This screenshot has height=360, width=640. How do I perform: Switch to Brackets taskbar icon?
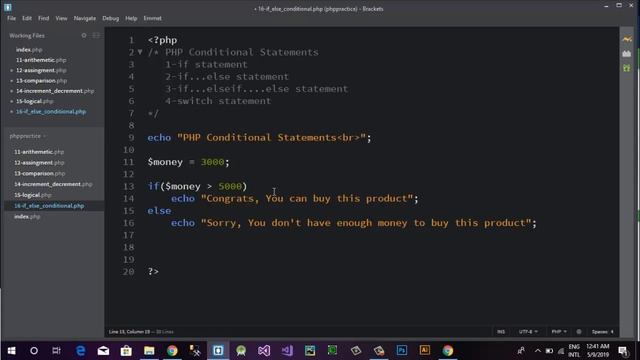point(218,351)
